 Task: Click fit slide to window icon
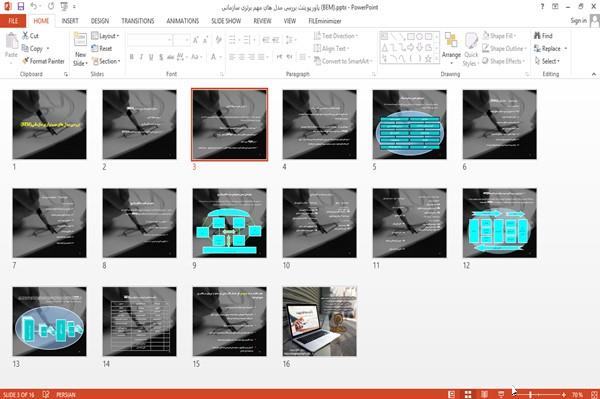tap(594, 394)
